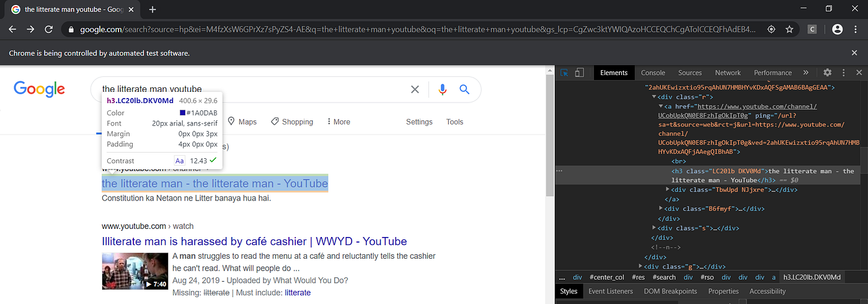Open the Performance tab
This screenshot has height=304, width=868.
[x=773, y=73]
